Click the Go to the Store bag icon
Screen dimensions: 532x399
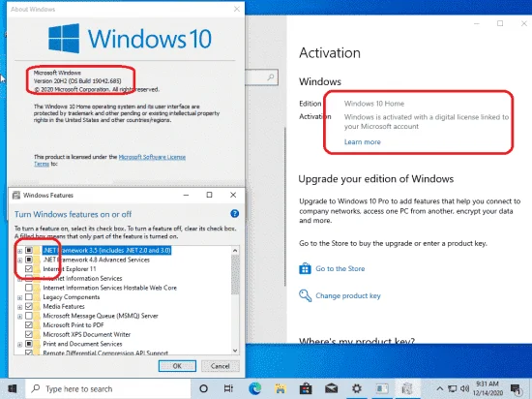pyautogui.click(x=305, y=268)
